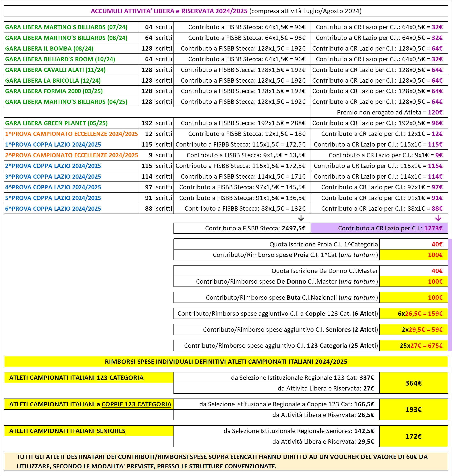Select GARA LIBERA FORMIA 2000 (03/25)
The height and width of the screenshot is (476, 452).
[x=54, y=91]
